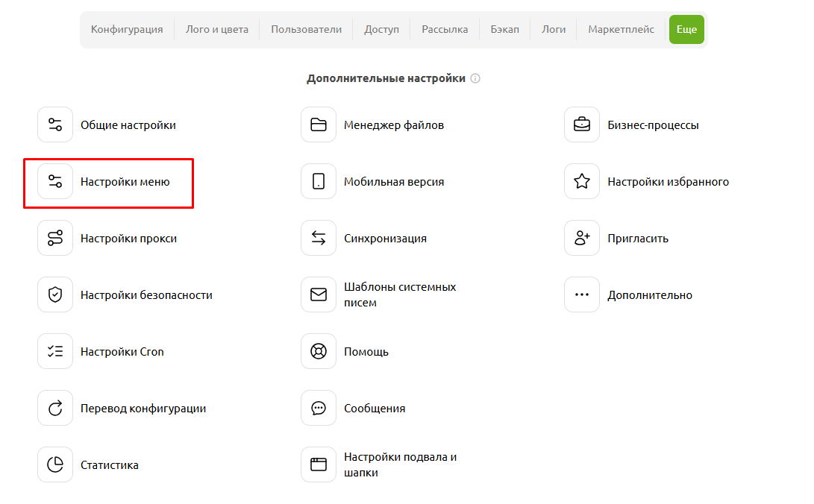Click the Statistics pie chart icon
814x504 pixels.
tap(55, 464)
